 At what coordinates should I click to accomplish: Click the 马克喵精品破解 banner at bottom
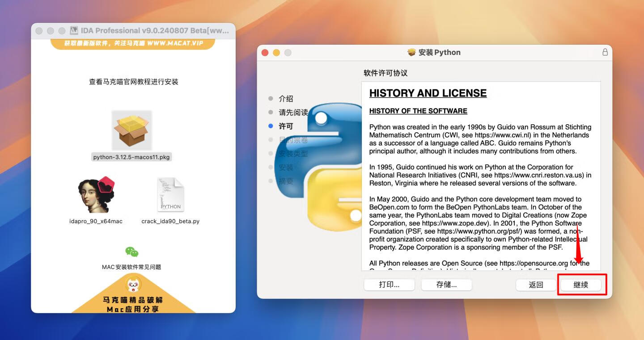[x=133, y=299]
